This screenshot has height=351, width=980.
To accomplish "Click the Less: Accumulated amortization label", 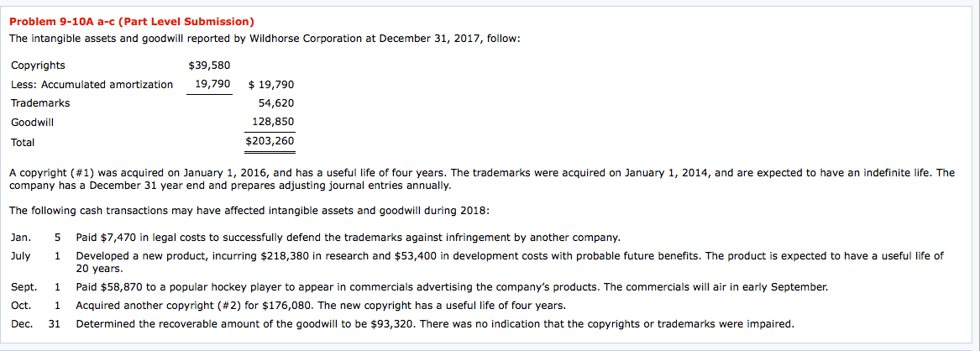I will [x=92, y=84].
